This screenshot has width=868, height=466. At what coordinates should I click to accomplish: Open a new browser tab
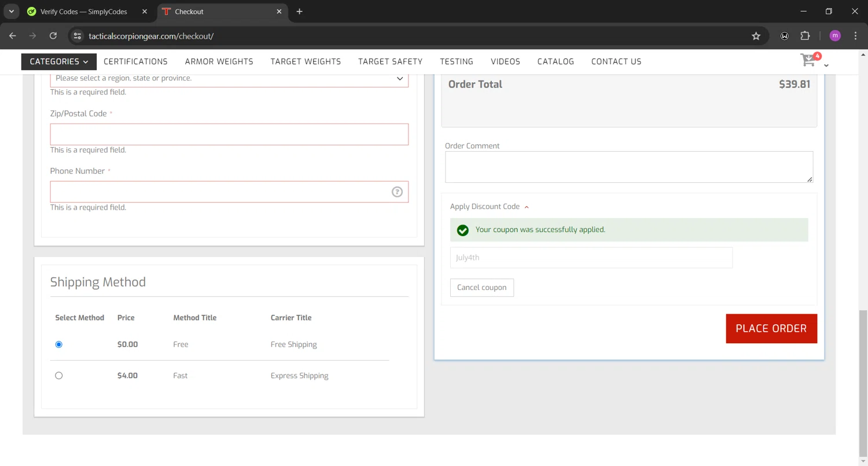click(299, 12)
